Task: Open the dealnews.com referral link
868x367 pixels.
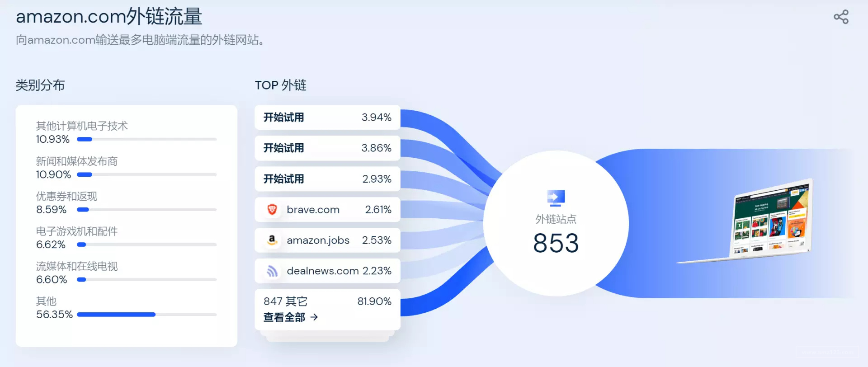Action: pyautogui.click(x=323, y=271)
